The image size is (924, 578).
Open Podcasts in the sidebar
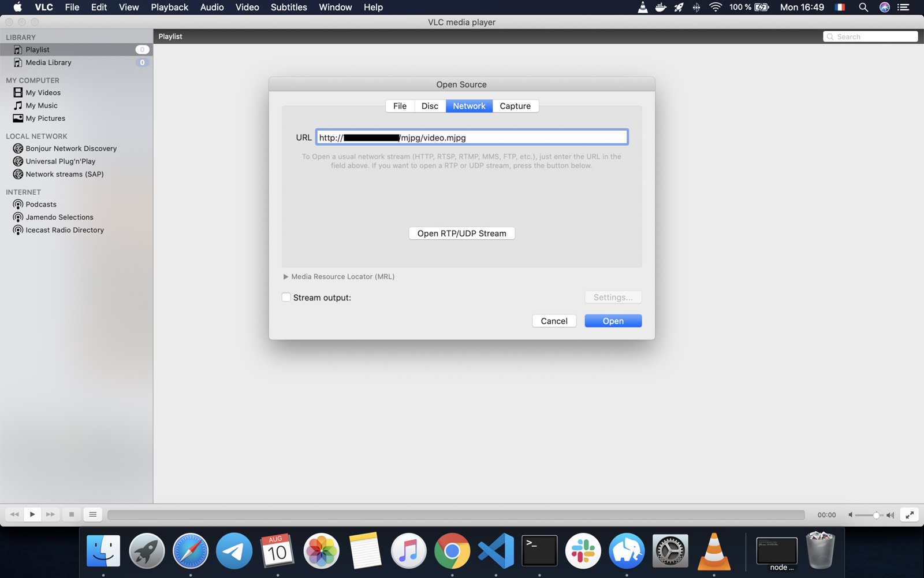click(x=40, y=204)
